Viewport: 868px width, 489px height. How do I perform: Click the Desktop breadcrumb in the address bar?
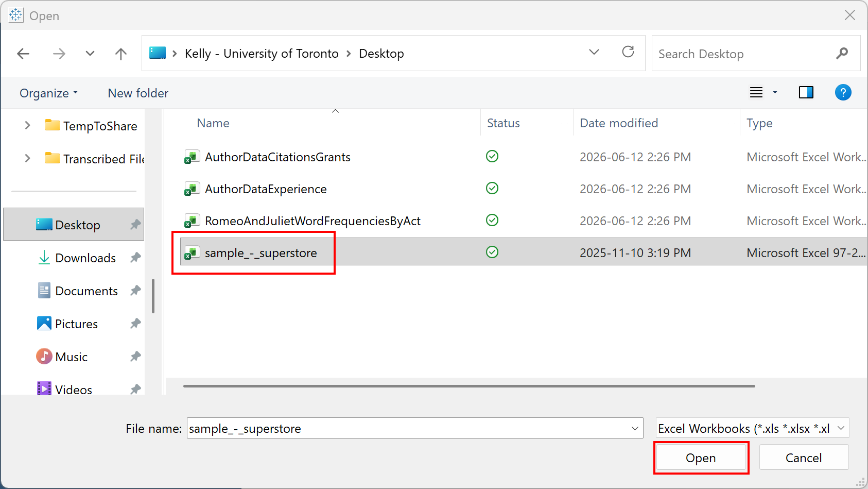pyautogui.click(x=381, y=54)
